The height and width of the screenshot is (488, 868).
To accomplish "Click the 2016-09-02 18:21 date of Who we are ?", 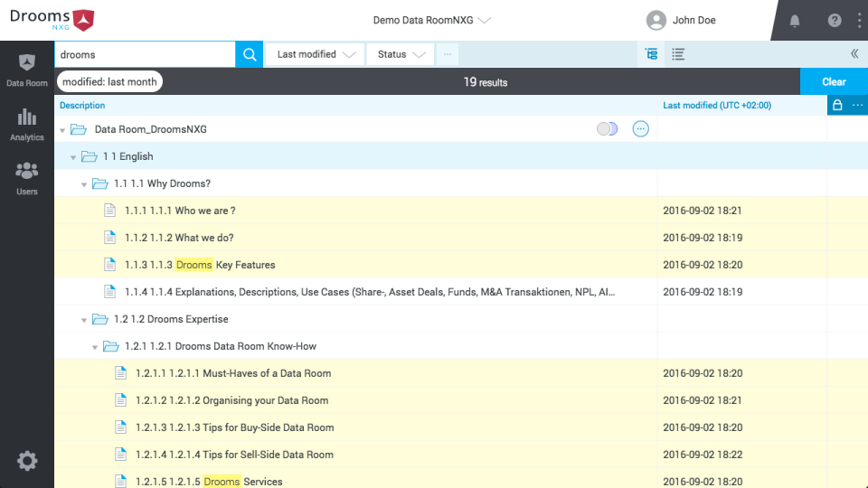I will [x=703, y=211].
